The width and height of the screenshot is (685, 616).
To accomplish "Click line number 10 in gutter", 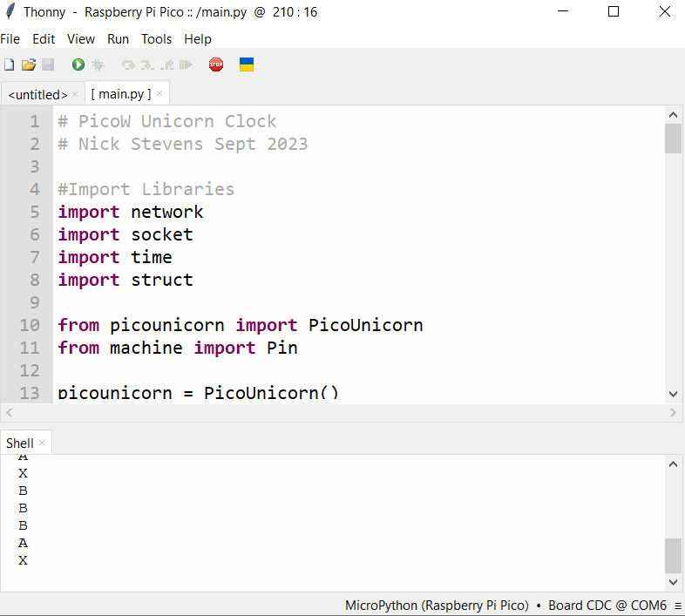I will 30,325.
